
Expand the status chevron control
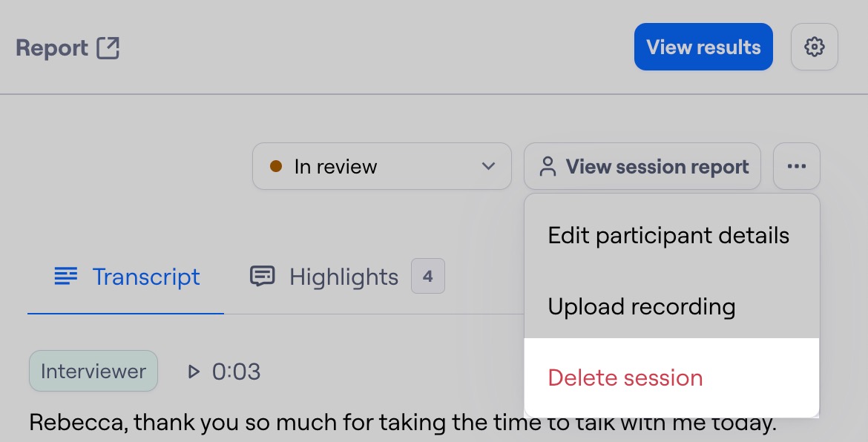[488, 166]
